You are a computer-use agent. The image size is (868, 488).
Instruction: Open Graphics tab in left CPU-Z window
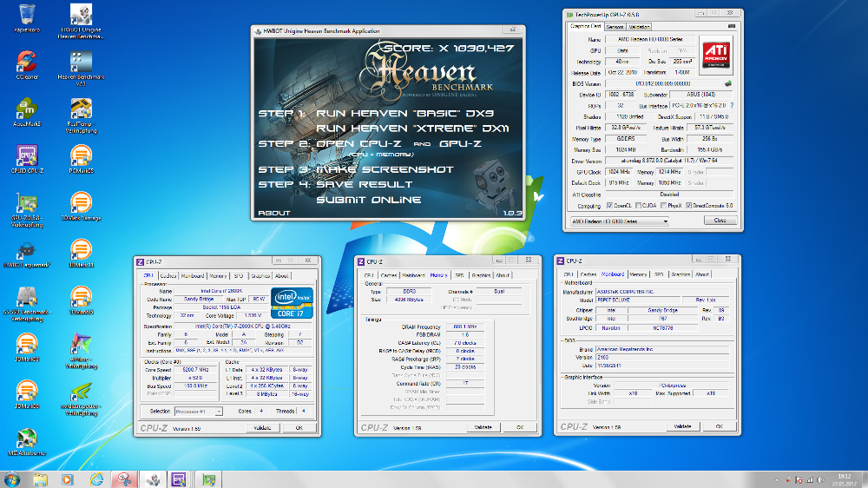pos(260,275)
